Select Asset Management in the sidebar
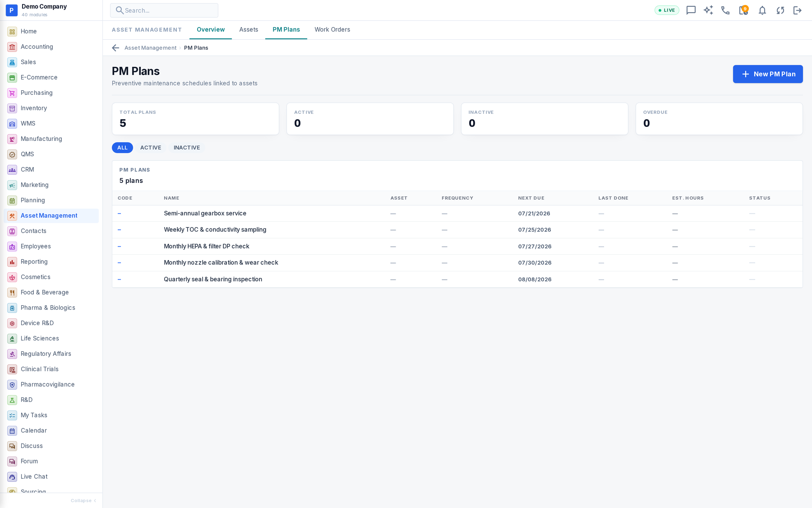812x508 pixels. (51, 216)
